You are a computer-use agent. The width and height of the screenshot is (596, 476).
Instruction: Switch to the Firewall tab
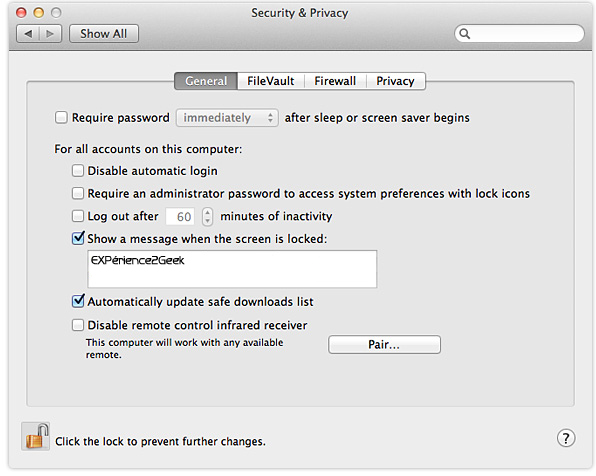335,81
